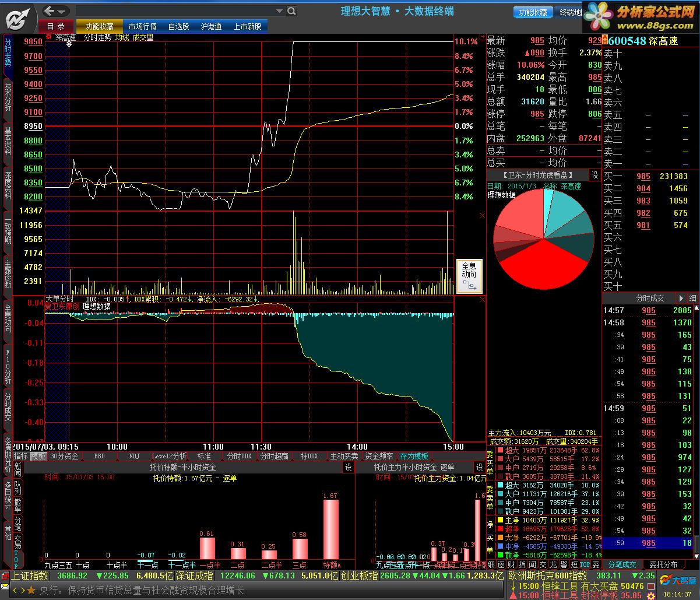Image resolution: width=700 pixels, height=600 pixels.
Task: Click the 指 icon in bottom mini toolbar
Action: pyautogui.click(x=522, y=564)
